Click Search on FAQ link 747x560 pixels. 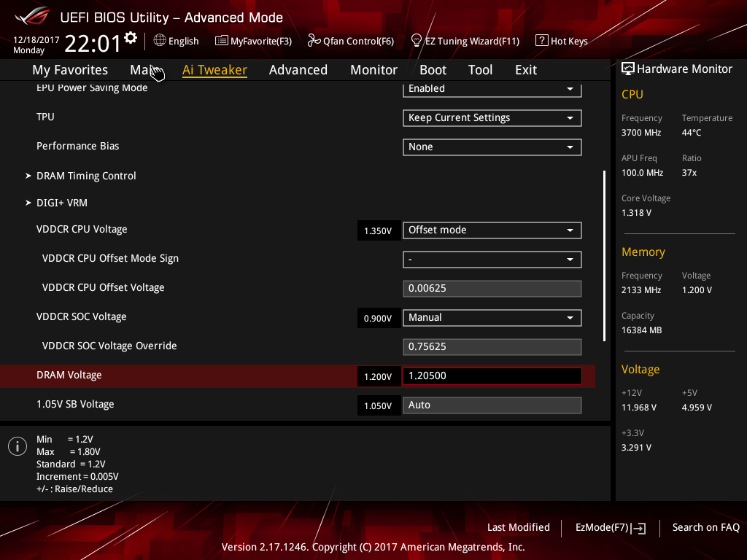tap(705, 528)
